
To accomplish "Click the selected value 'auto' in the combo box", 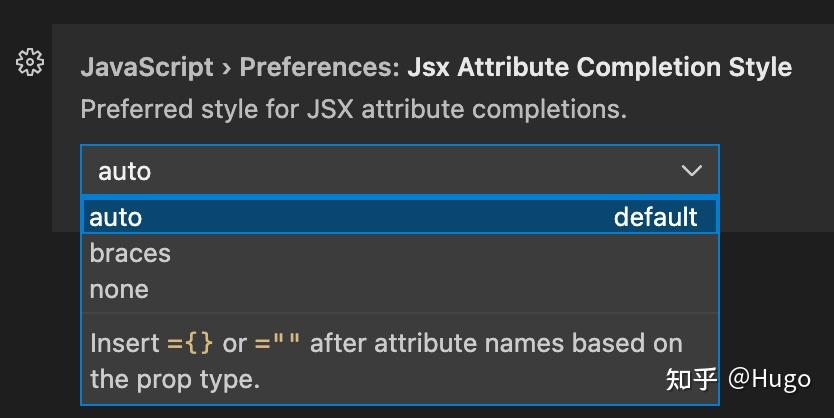I will coord(125,171).
